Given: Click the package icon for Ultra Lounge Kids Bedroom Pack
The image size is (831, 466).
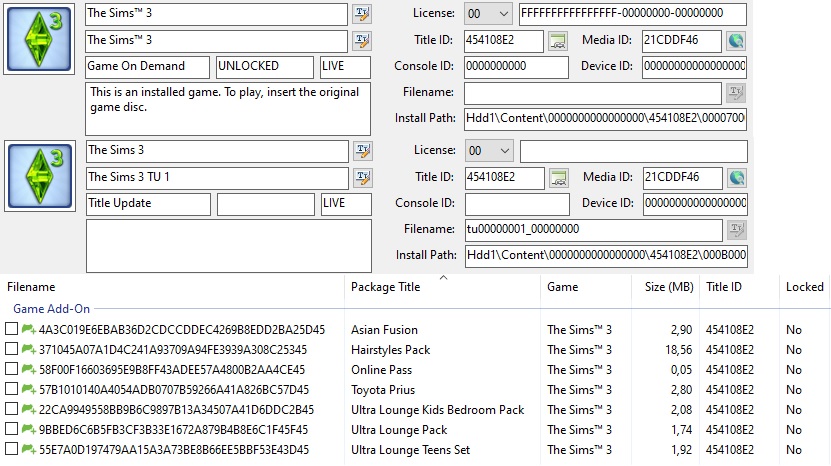Looking at the screenshot, I should 29,409.
